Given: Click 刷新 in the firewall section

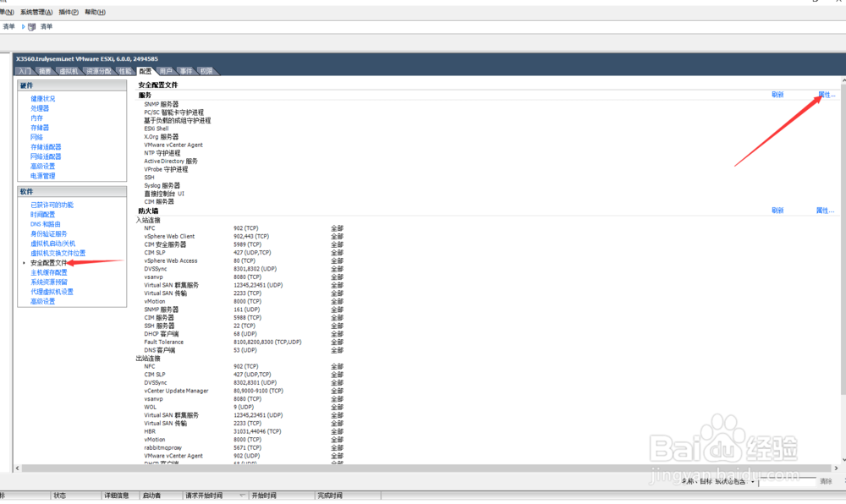Looking at the screenshot, I should coord(777,211).
